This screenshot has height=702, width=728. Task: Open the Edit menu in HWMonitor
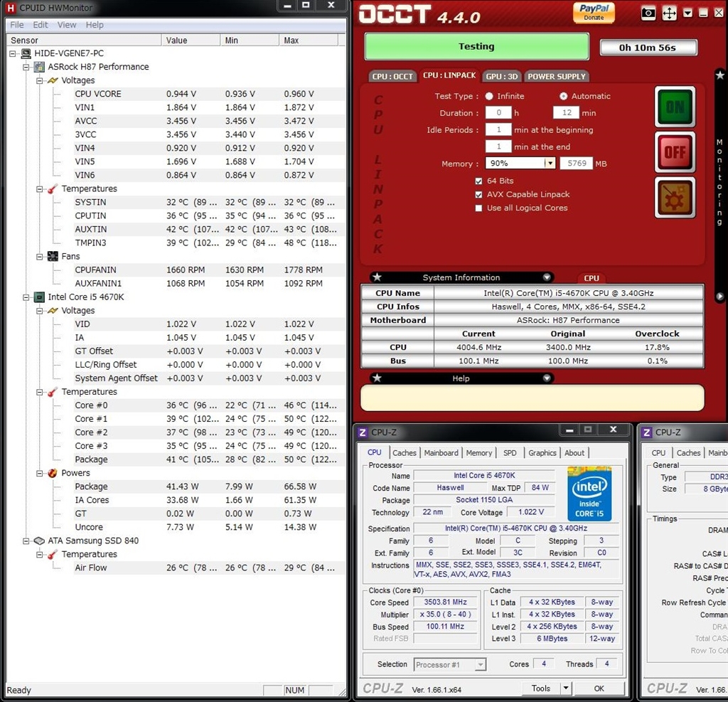(41, 25)
